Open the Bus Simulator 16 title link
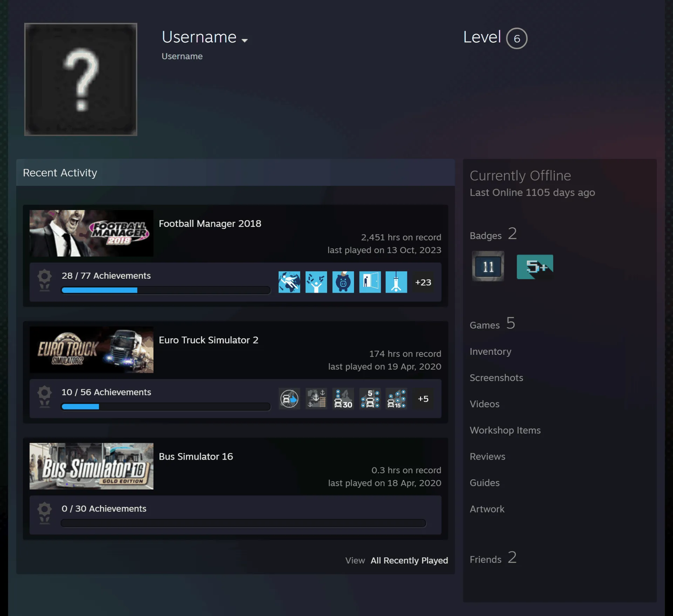 [196, 456]
